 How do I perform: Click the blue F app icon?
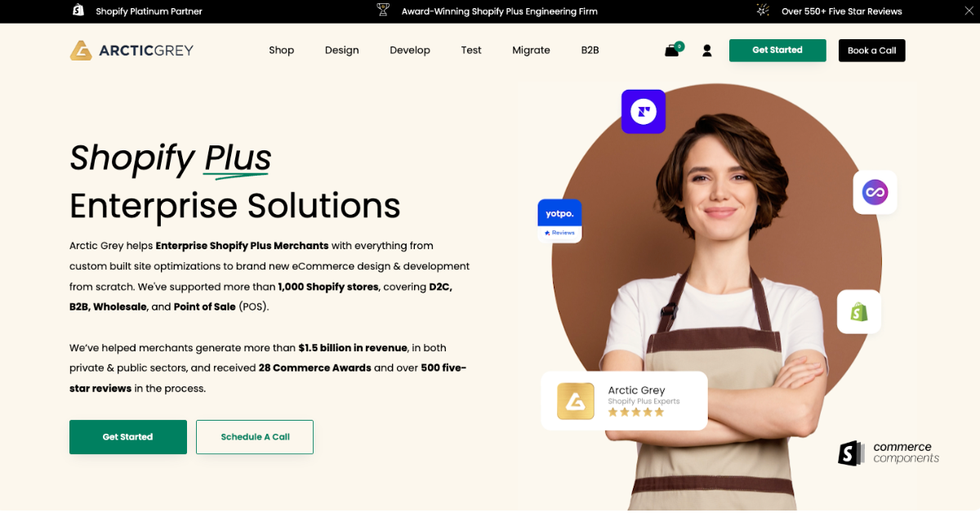tap(644, 112)
